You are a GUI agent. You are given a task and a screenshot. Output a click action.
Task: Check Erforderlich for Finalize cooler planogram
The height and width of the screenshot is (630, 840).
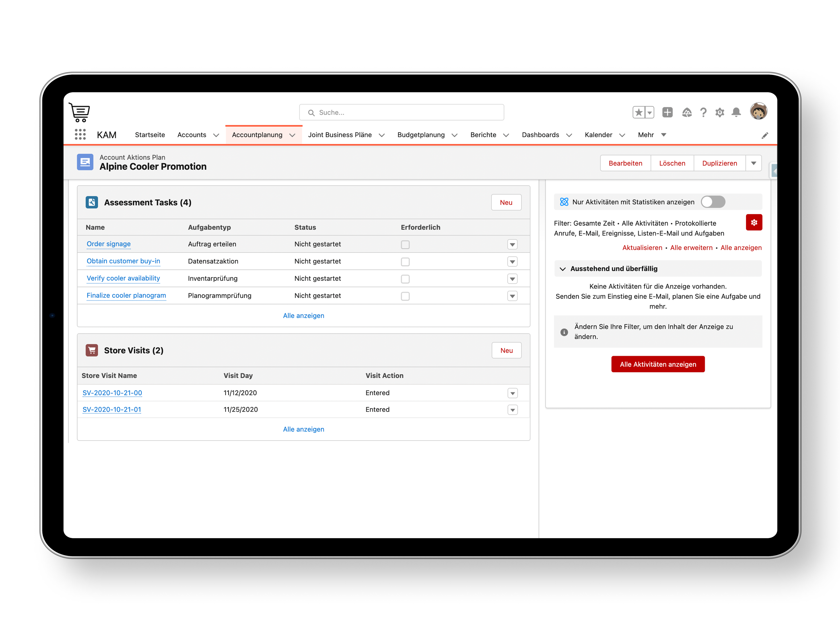click(x=405, y=296)
